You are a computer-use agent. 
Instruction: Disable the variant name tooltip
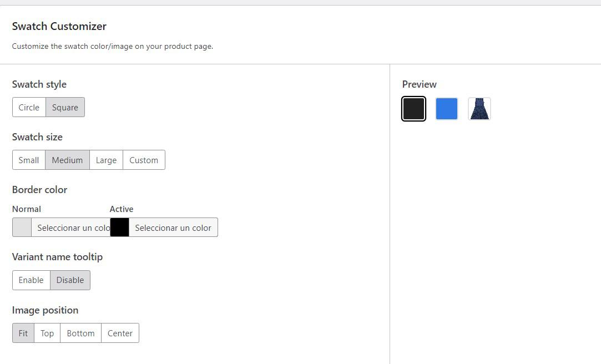pyautogui.click(x=70, y=280)
